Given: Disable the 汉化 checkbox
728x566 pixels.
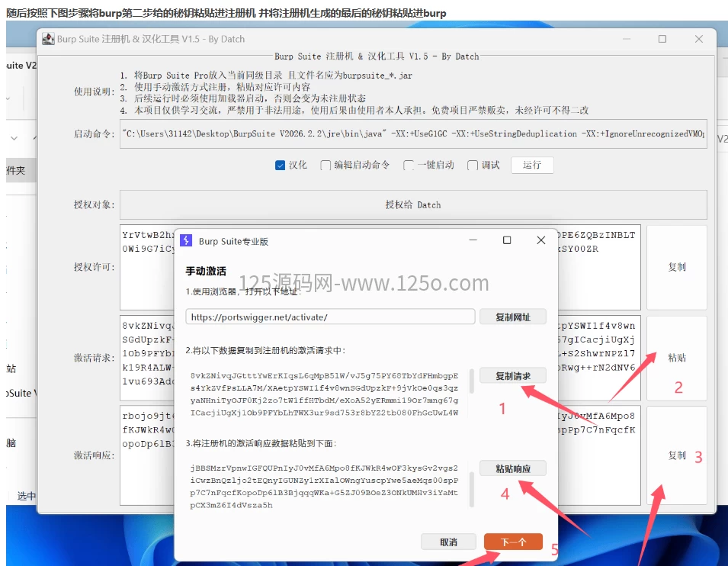Looking at the screenshot, I should (280, 166).
